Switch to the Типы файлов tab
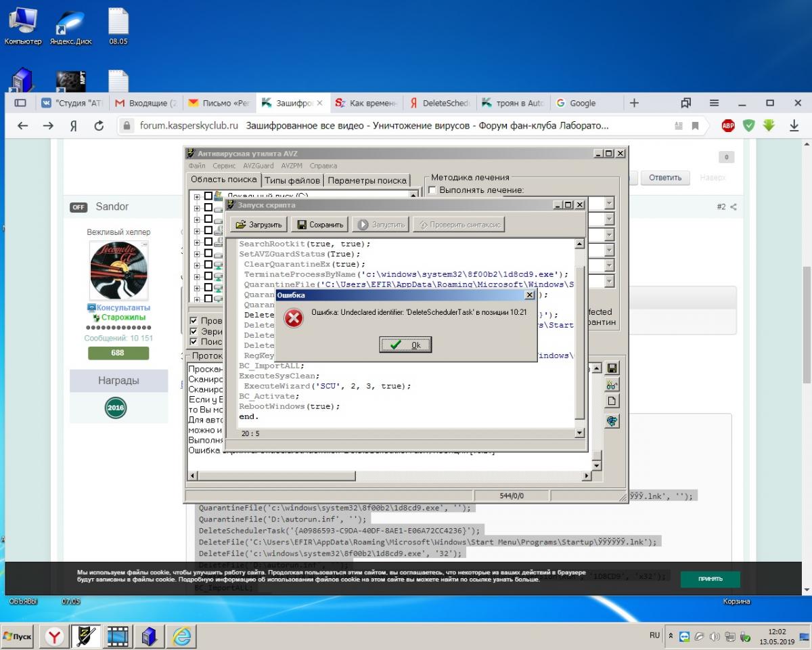 [292, 180]
